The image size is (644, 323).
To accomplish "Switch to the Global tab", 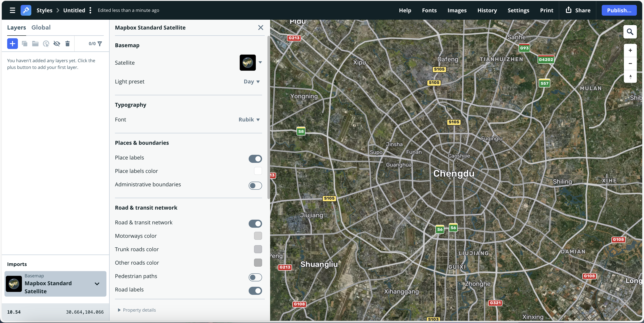I will tap(41, 28).
